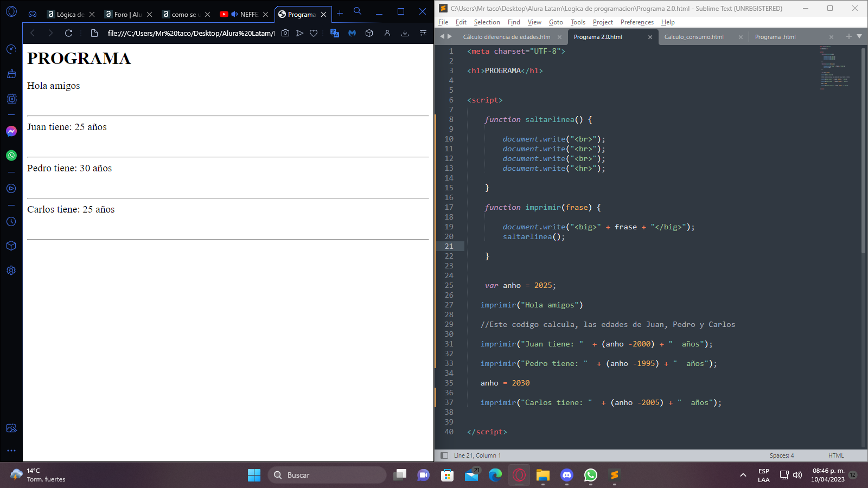Open Opera sidebar settings gear
This screenshot has width=868, height=488.
[x=11, y=270]
